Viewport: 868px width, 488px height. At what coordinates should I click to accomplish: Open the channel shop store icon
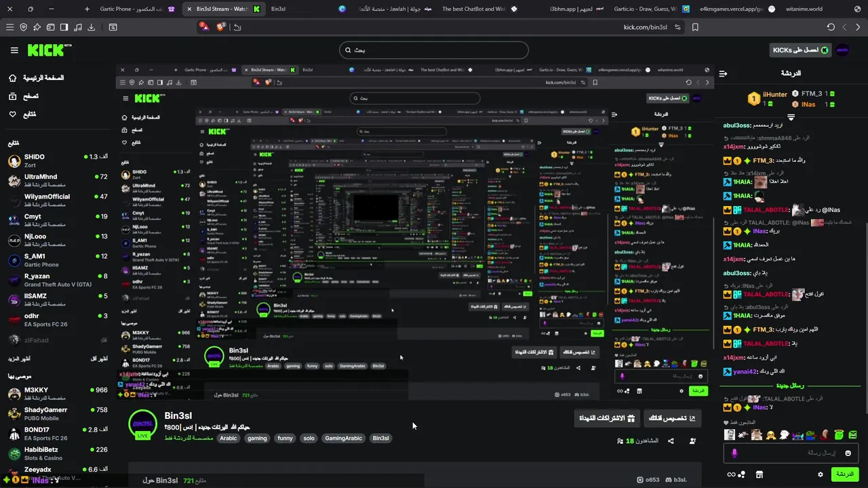click(759, 474)
